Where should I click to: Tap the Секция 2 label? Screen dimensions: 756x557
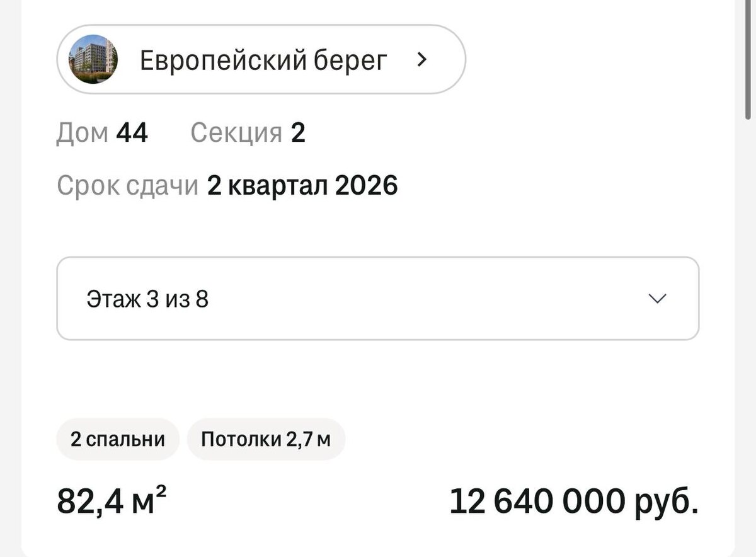(x=248, y=133)
